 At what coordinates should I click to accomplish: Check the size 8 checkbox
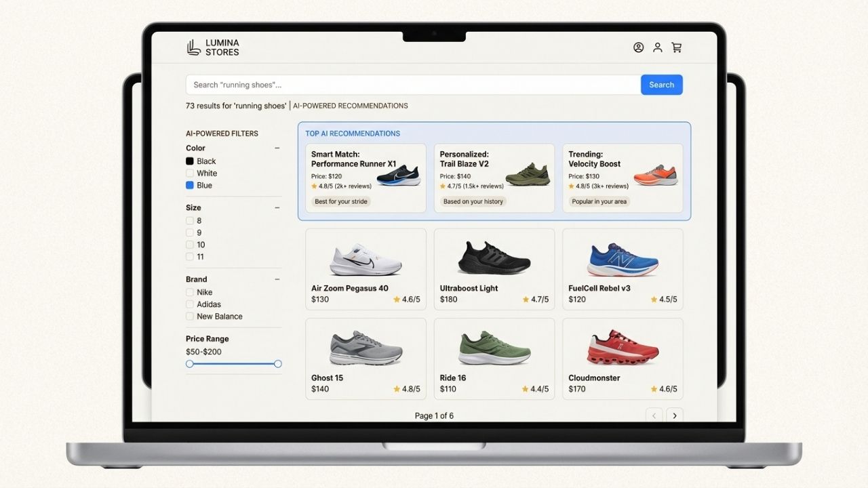click(190, 221)
